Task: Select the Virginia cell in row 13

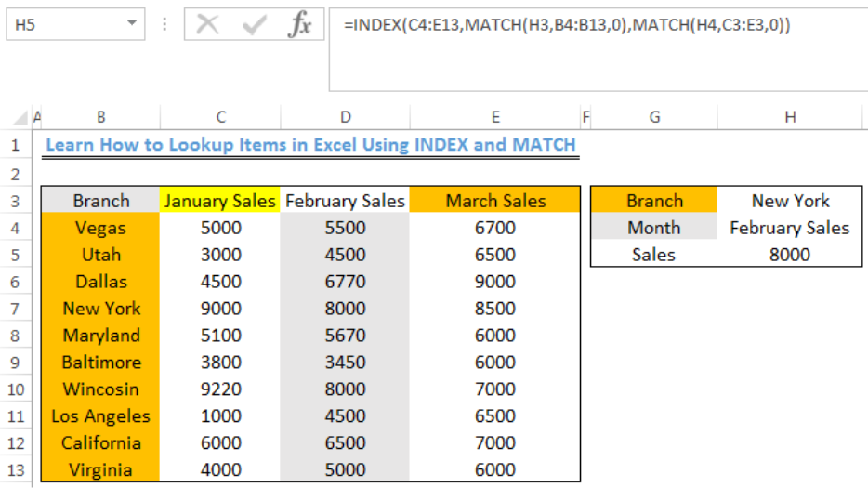Action: point(101,469)
